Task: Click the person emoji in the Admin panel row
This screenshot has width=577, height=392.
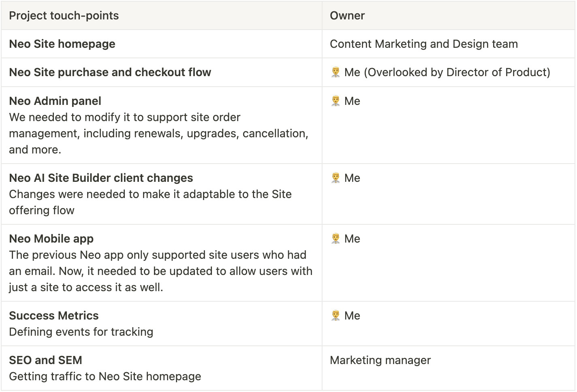Action: (x=336, y=101)
